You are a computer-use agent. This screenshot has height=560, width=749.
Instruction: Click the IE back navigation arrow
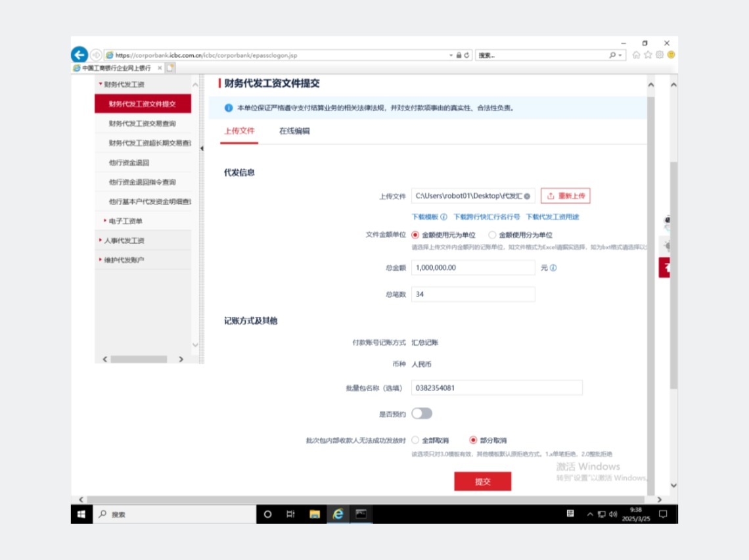[79, 55]
